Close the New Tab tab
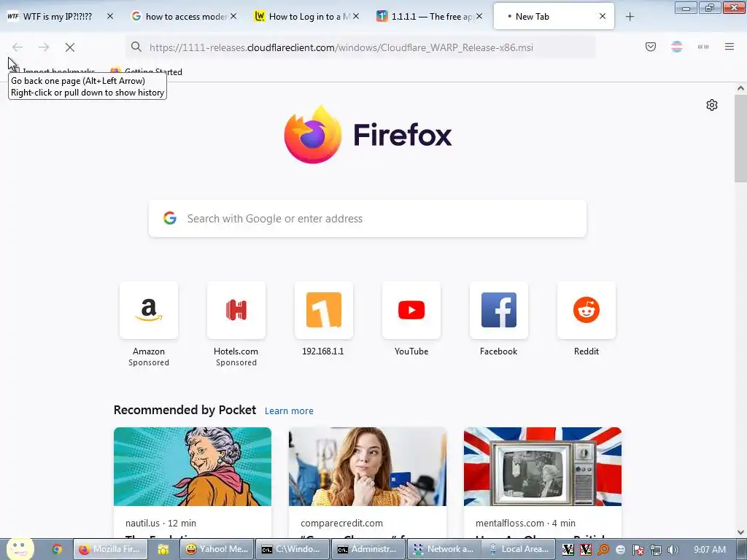The height and width of the screenshot is (560, 747). click(x=603, y=16)
